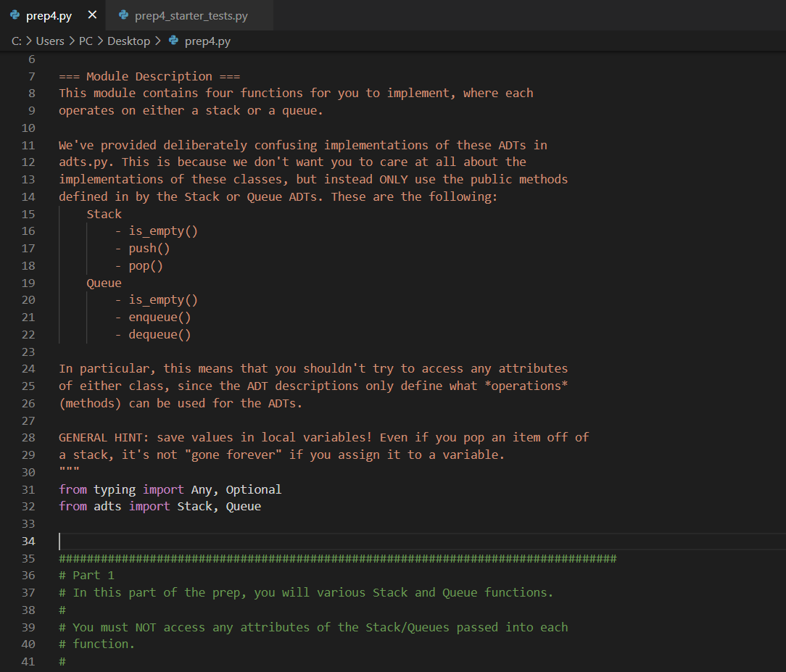Click 'from typing import Any, Optional' line

[170, 489]
